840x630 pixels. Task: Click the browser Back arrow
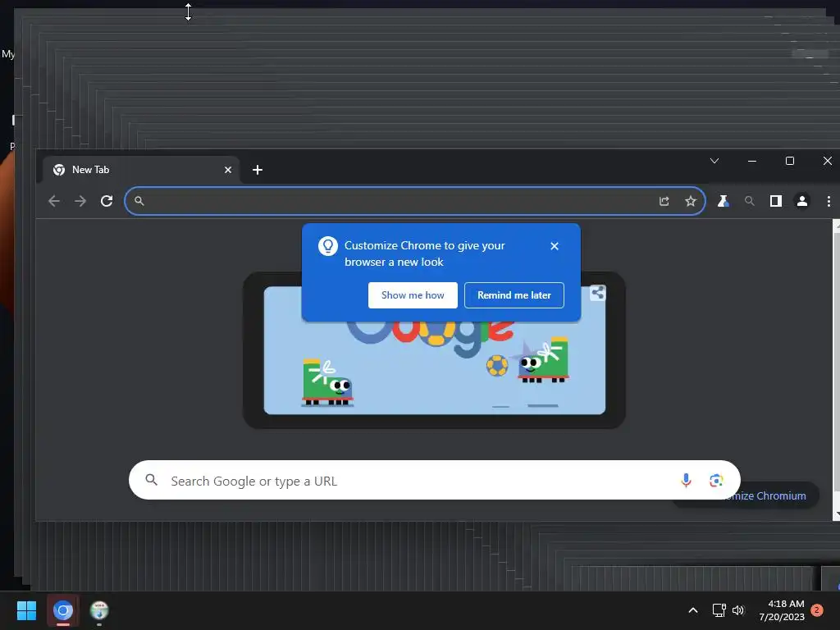pyautogui.click(x=53, y=201)
